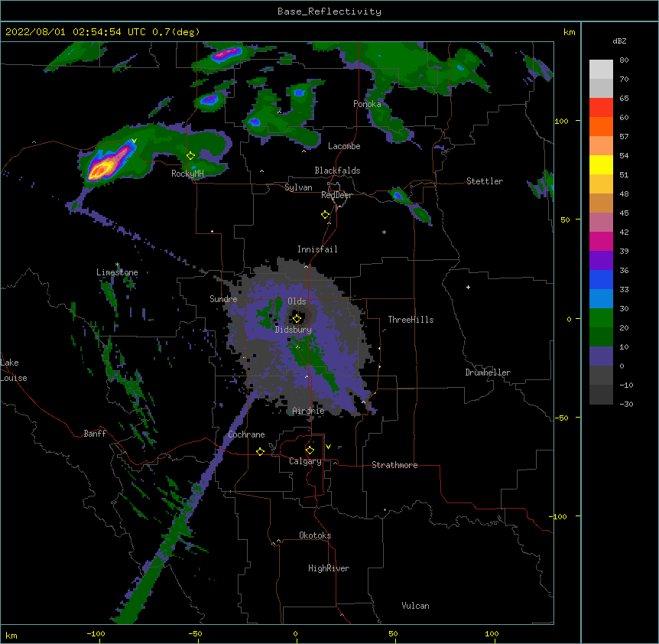Pick the slate purple 0-10 dBZ legend color

point(601,356)
